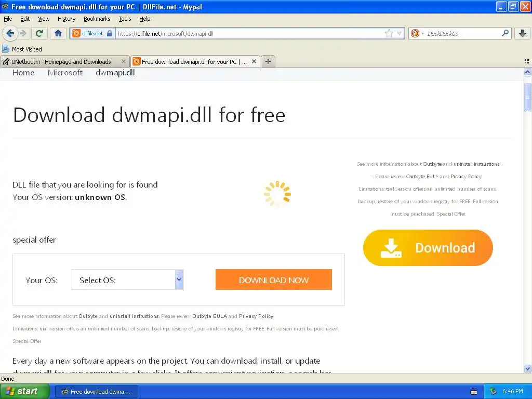Viewport: 532px width, 399px height.
Task: Open the browser home page icon
Action: pos(58,33)
